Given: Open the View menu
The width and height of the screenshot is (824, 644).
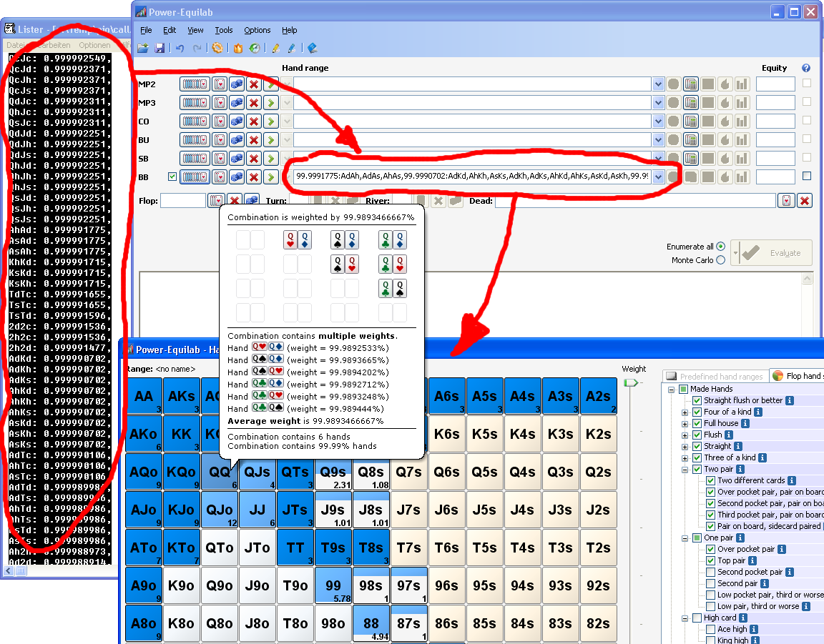Looking at the screenshot, I should [x=195, y=31].
